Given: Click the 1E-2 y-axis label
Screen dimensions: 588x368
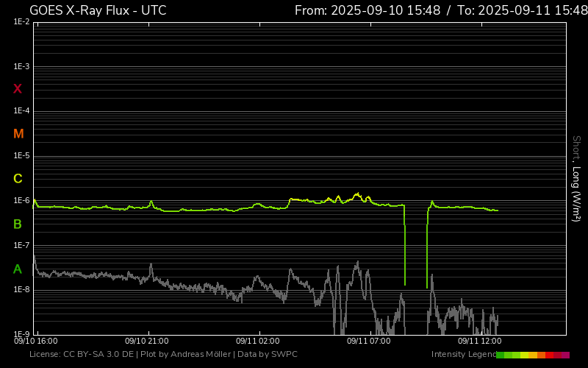Looking at the screenshot, I should pos(21,22).
